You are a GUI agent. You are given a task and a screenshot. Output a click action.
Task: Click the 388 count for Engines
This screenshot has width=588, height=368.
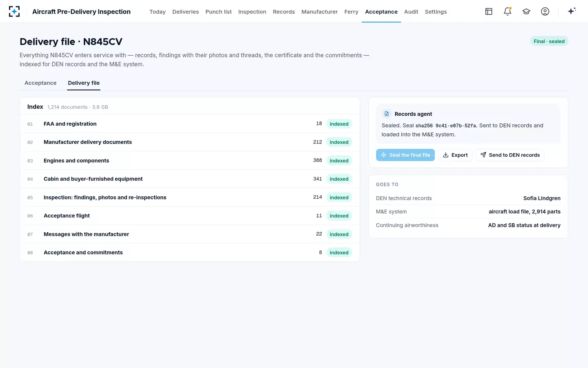coord(318,160)
